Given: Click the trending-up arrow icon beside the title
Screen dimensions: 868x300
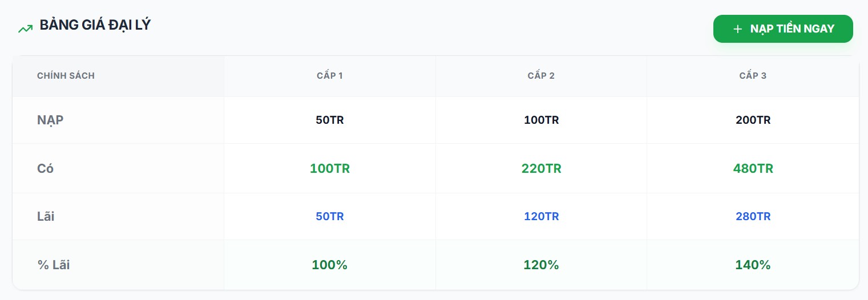Looking at the screenshot, I should pos(25,28).
